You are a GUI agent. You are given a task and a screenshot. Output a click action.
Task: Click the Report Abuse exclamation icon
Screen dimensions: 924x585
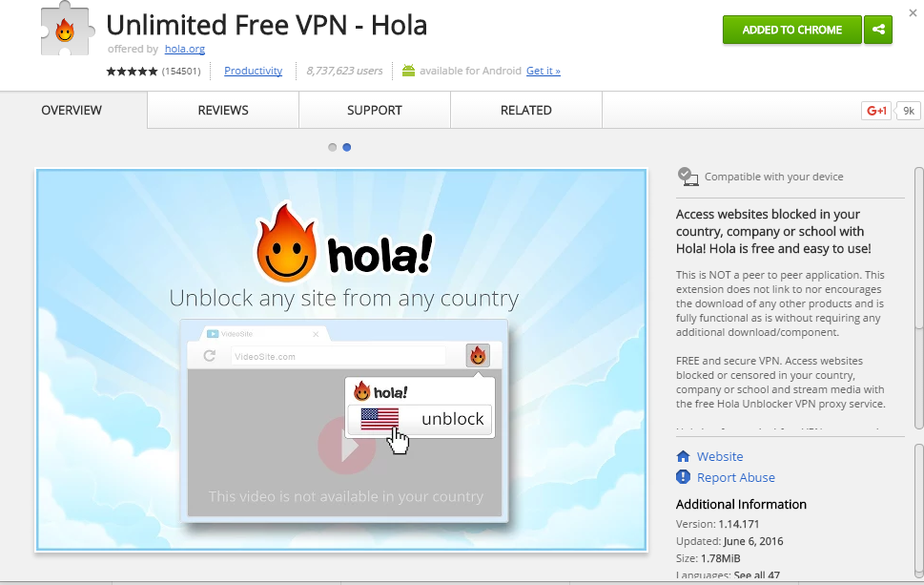pos(683,477)
